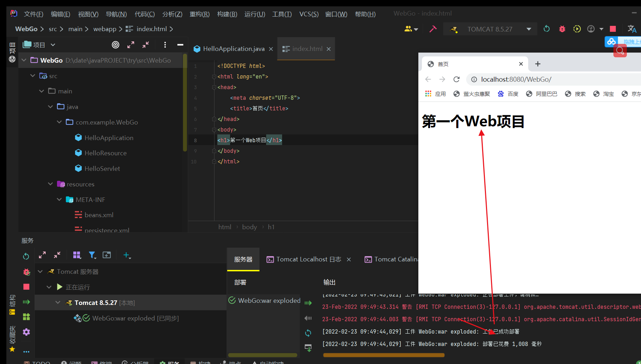Click the build project hammer icon
Image resolution: width=641 pixels, height=364 pixels.
[x=433, y=29]
